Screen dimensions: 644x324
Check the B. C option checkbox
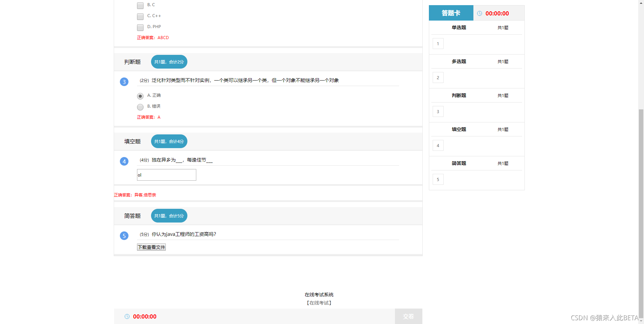pyautogui.click(x=140, y=5)
